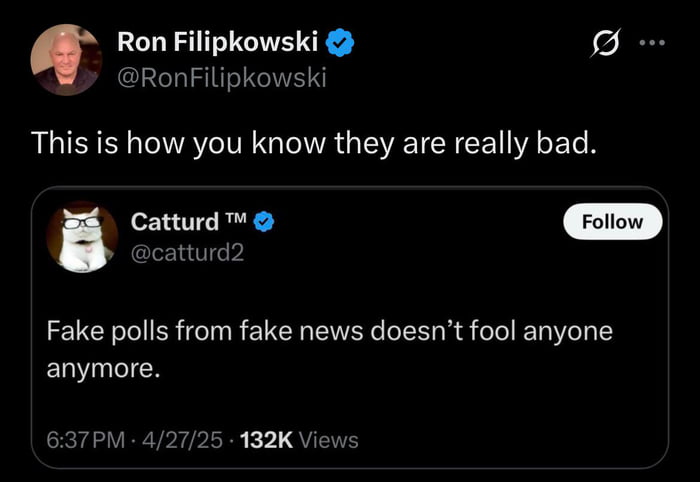Viewport: 700px width, 482px height.
Task: Click the word 'anymore.' on the last line
Action: [x=103, y=367]
